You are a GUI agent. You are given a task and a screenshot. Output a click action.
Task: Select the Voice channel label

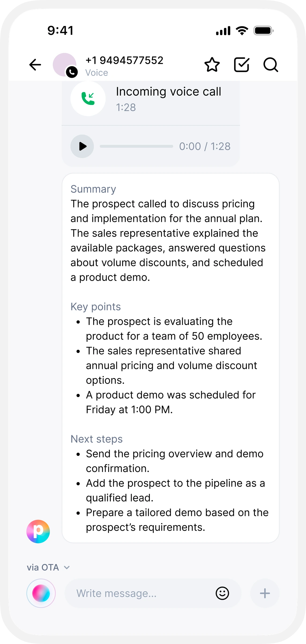pyautogui.click(x=97, y=73)
